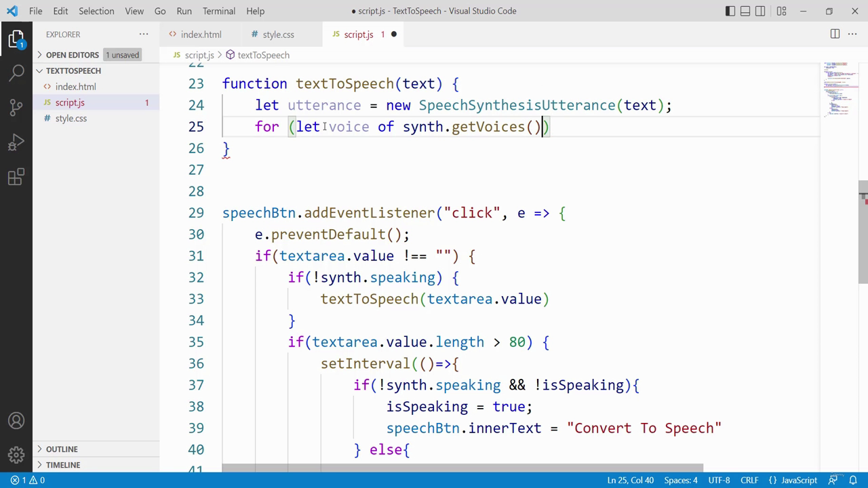The width and height of the screenshot is (868, 488).
Task: Switch to the style.css tab
Action: pyautogui.click(x=278, y=34)
